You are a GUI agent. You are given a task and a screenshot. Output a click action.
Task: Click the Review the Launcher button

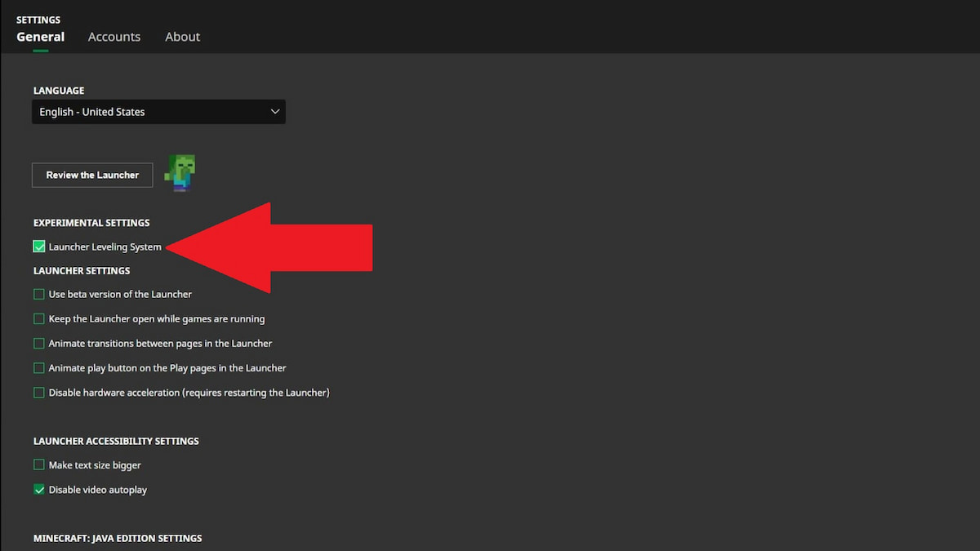coord(91,175)
